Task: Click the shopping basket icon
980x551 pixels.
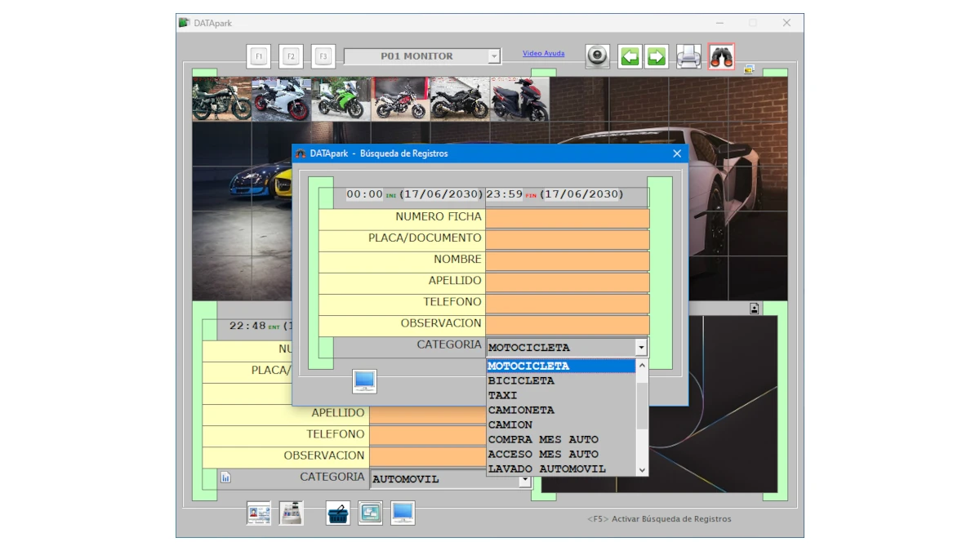Action: point(338,513)
